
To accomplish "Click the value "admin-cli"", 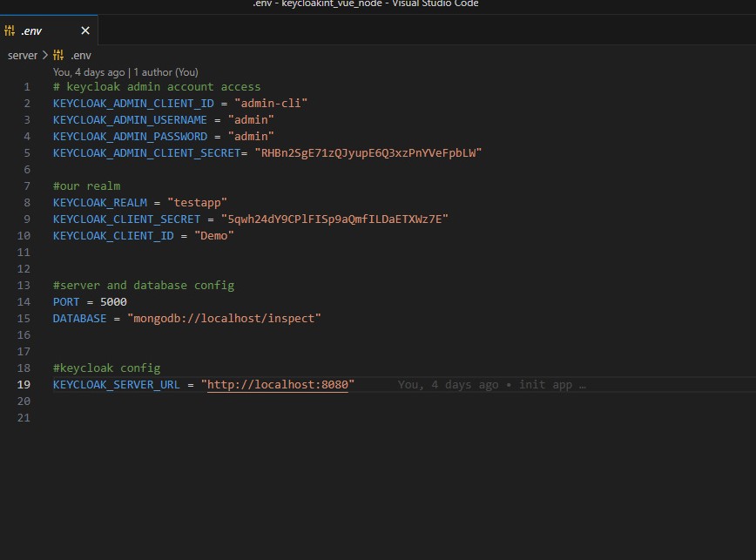I will coord(271,103).
